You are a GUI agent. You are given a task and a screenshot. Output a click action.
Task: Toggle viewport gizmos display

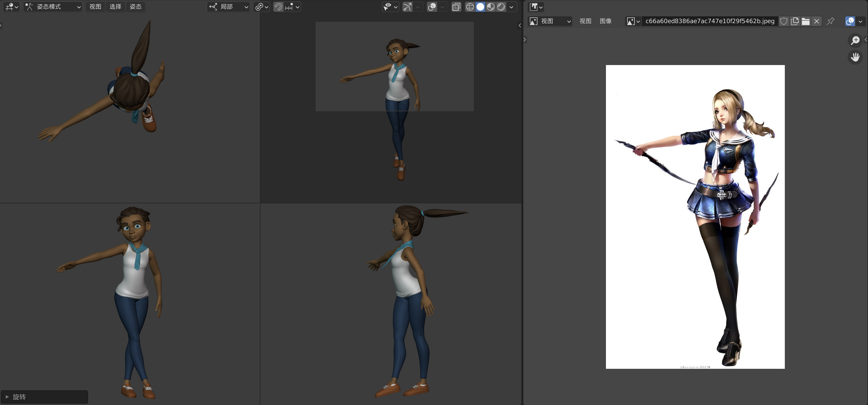tap(407, 7)
